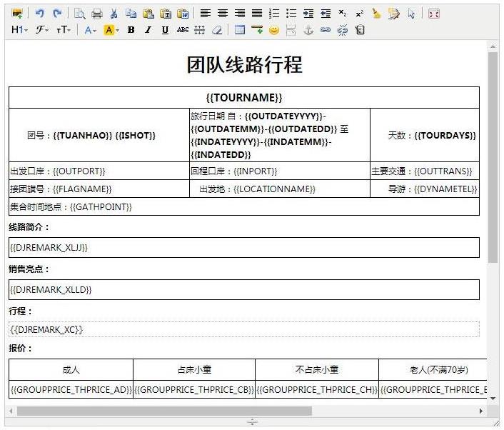Click the scroll up arrow
The image size is (504, 430).
pos(493,46)
